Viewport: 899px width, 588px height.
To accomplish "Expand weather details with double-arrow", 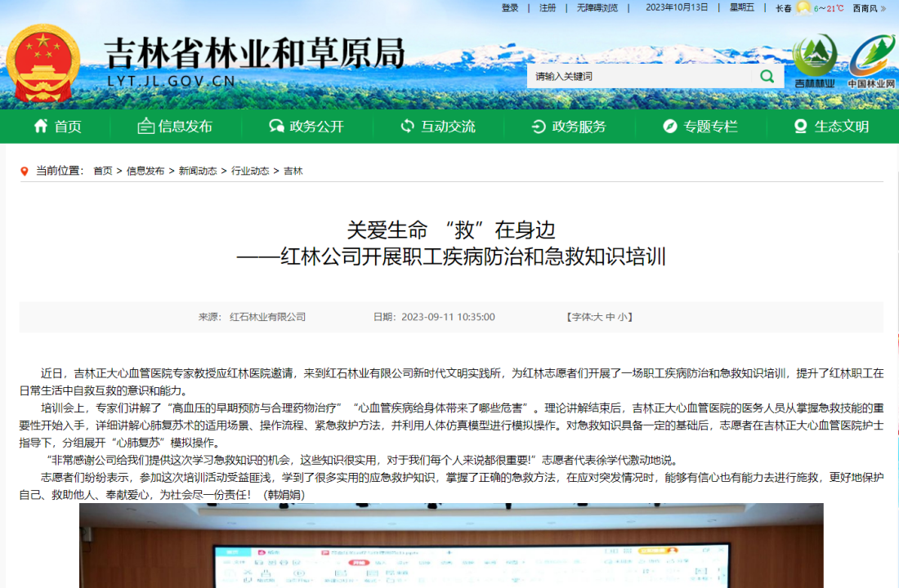I will pyautogui.click(x=883, y=8).
